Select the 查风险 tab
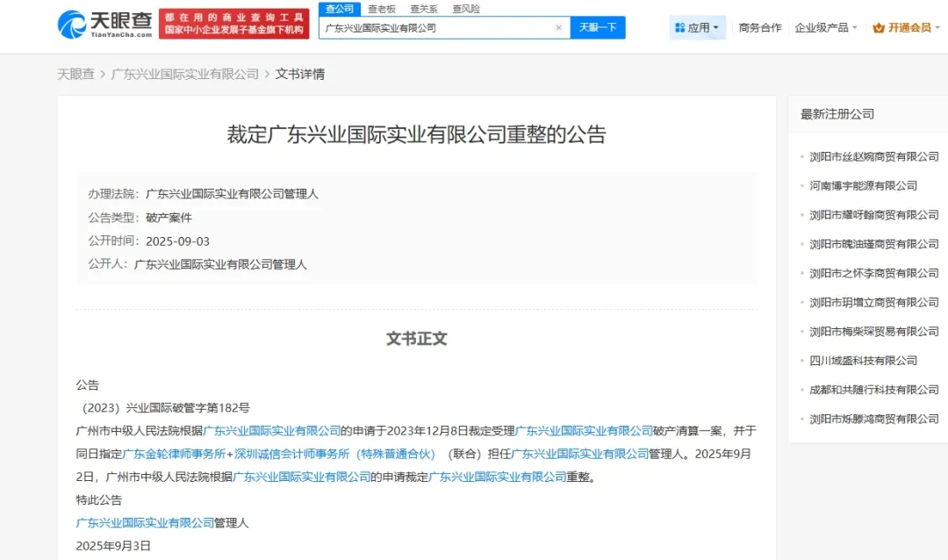948x560 pixels. click(x=466, y=9)
